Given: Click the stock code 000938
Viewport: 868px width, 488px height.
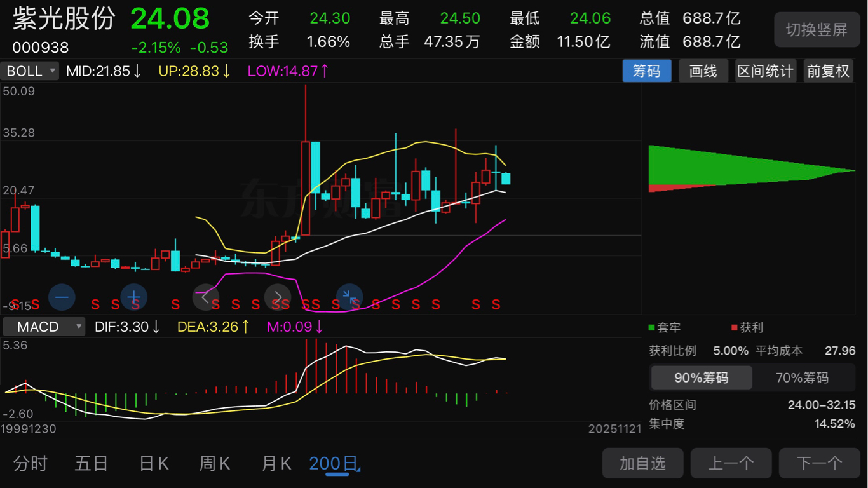Looking at the screenshot, I should 41,48.
